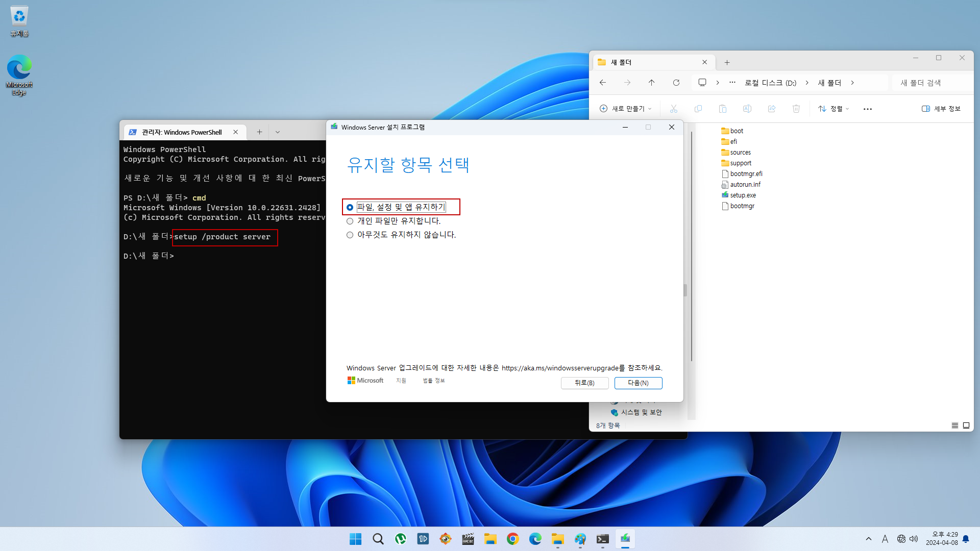Switch to the 관리자: Windows PowerShell tab
The width and height of the screenshot is (980, 551).
tap(182, 132)
